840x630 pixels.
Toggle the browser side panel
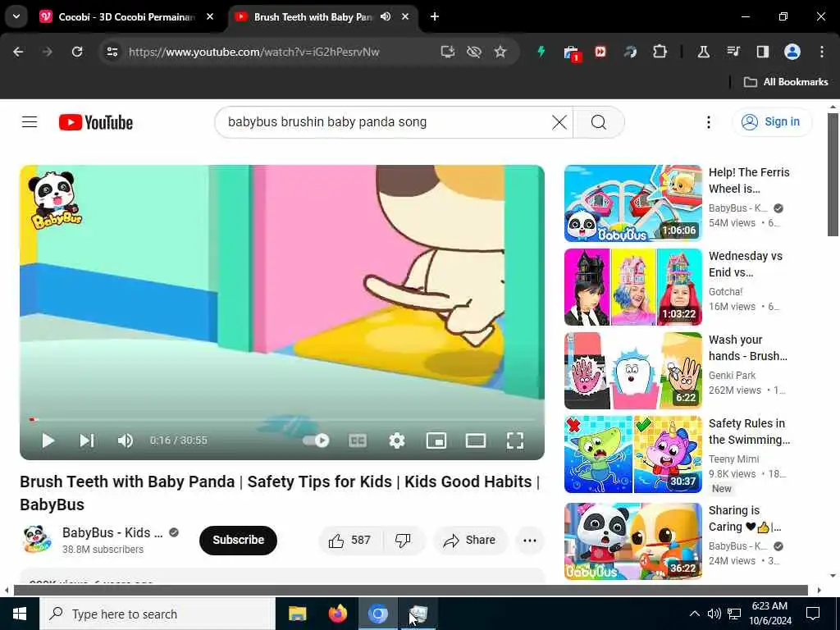pos(762,52)
